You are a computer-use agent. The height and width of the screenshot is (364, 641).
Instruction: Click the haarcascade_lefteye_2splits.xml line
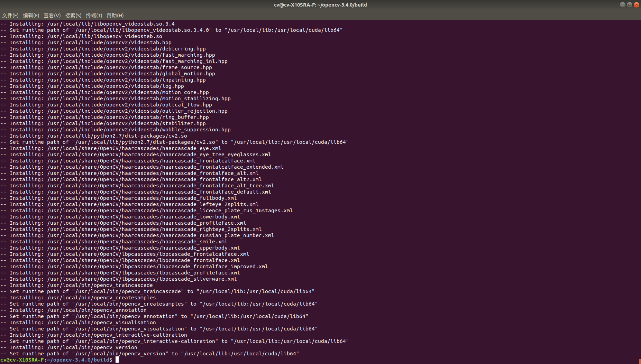129,204
